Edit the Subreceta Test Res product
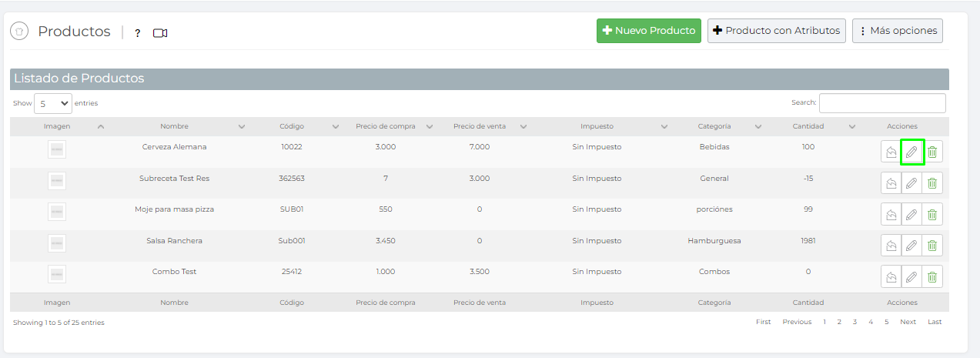This screenshot has width=980, height=358. (x=911, y=183)
